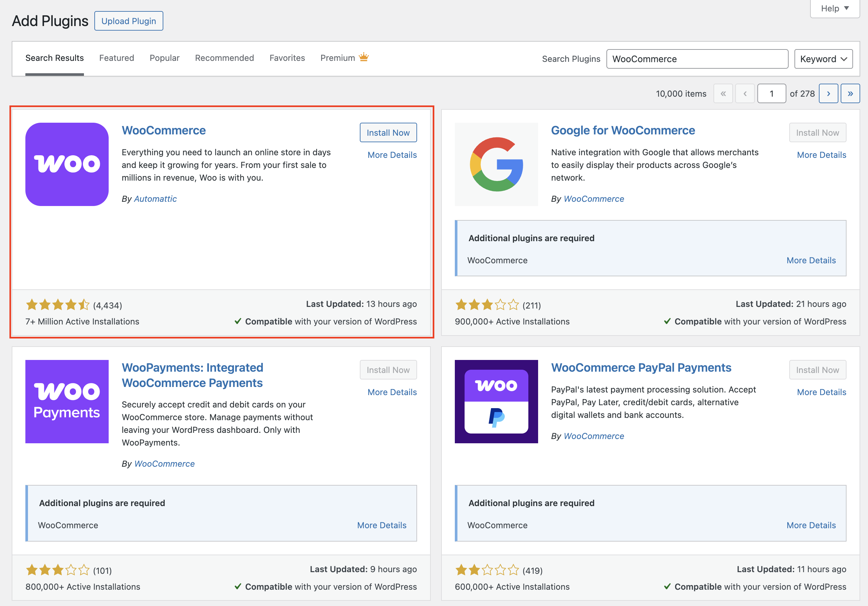Jump to last page with double-arrow icon
The image size is (868, 606).
coord(850,93)
